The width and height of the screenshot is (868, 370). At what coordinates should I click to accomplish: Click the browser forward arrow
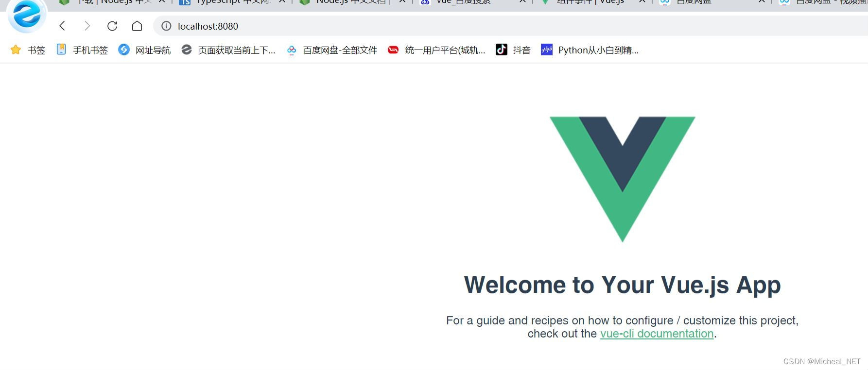pyautogui.click(x=87, y=26)
